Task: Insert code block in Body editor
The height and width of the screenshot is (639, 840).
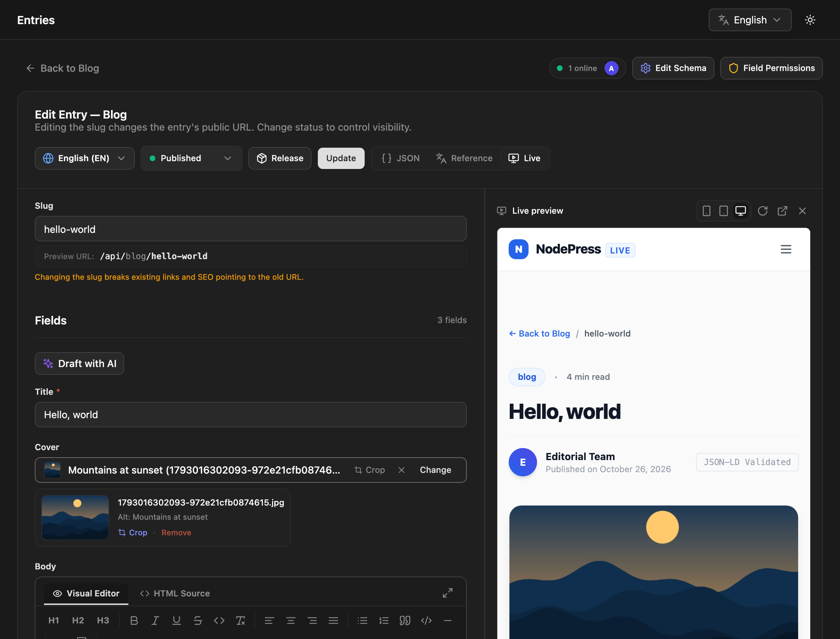Action: [x=426, y=621]
